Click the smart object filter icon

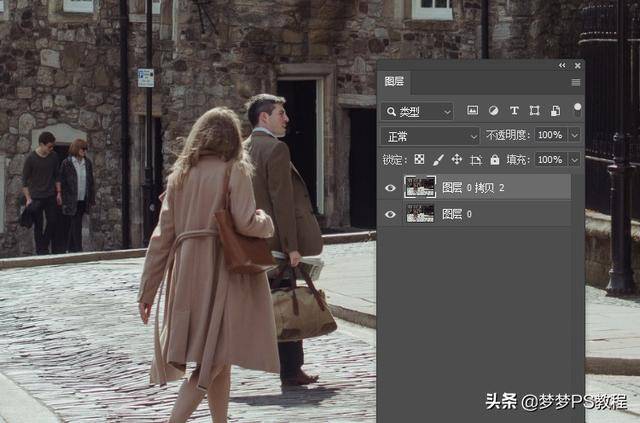(555, 111)
